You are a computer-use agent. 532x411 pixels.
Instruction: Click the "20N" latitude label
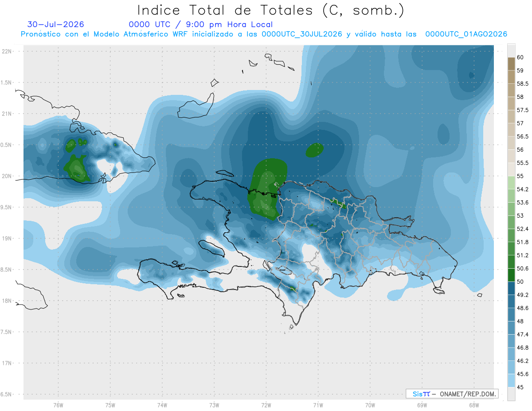[7, 176]
